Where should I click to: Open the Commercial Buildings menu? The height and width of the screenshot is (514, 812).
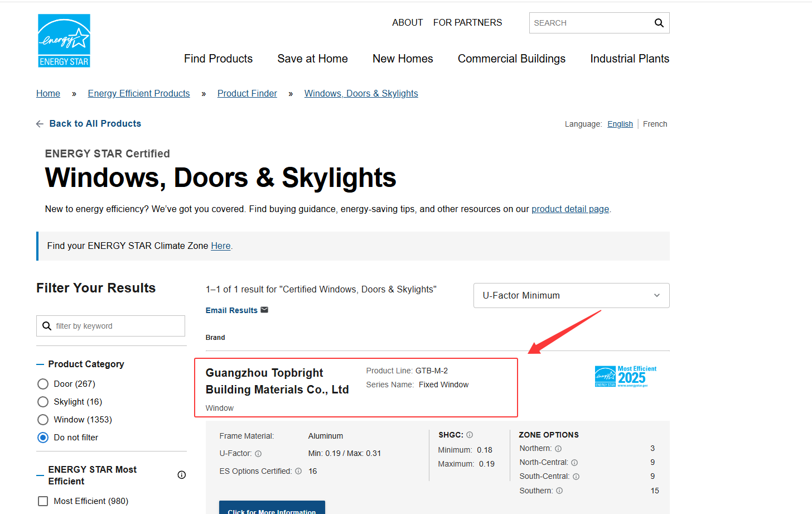point(511,59)
